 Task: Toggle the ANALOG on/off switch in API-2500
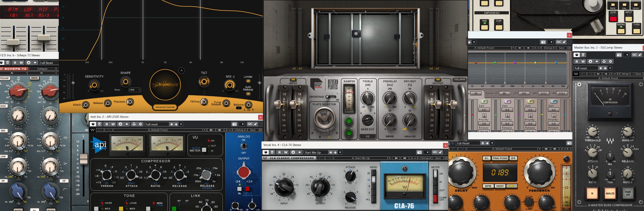pos(244,146)
